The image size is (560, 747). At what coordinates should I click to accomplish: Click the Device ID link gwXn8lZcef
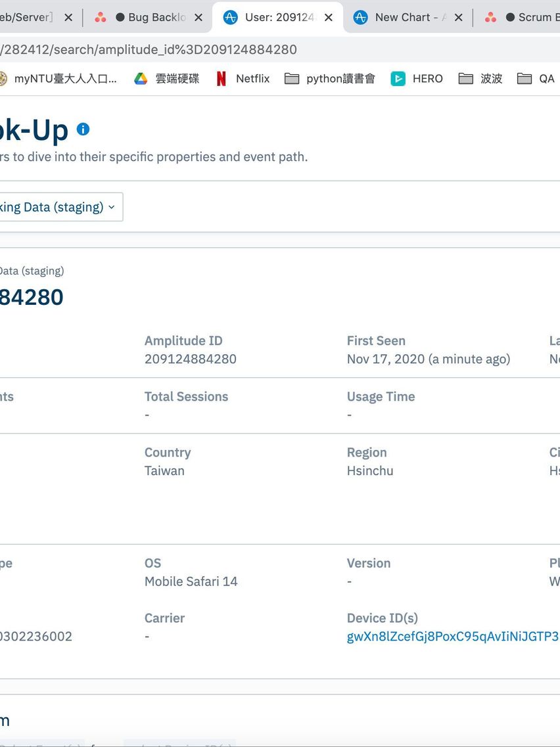[452, 637]
